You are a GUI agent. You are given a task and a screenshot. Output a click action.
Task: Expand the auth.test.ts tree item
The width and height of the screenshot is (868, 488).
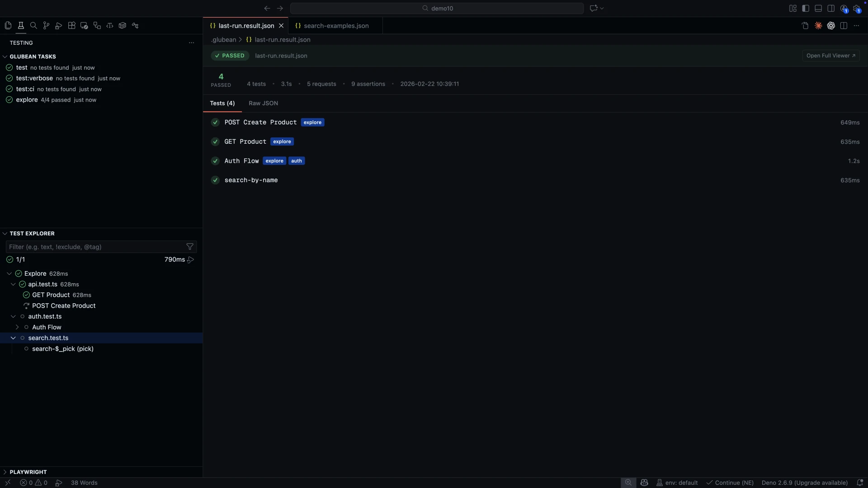click(14, 316)
